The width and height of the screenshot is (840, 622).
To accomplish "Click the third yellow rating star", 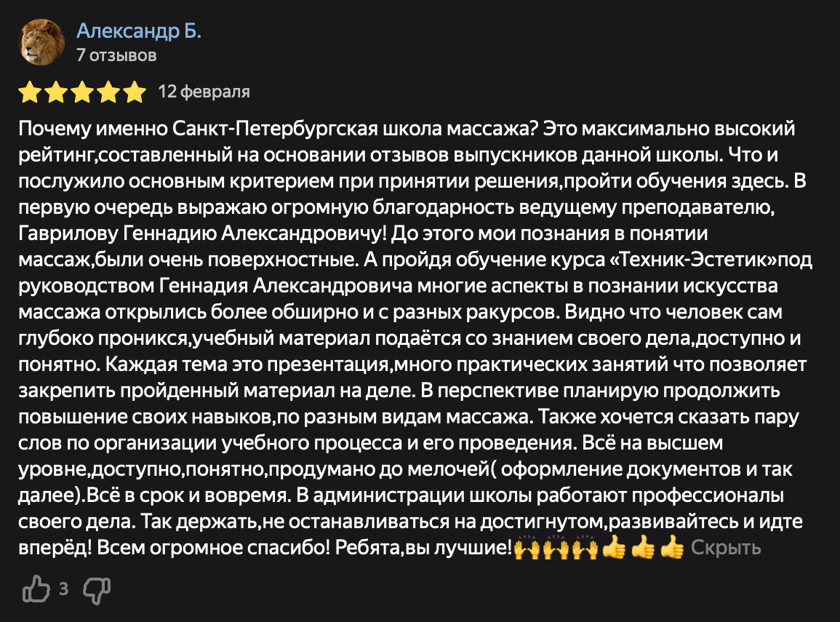I will tap(82, 92).
